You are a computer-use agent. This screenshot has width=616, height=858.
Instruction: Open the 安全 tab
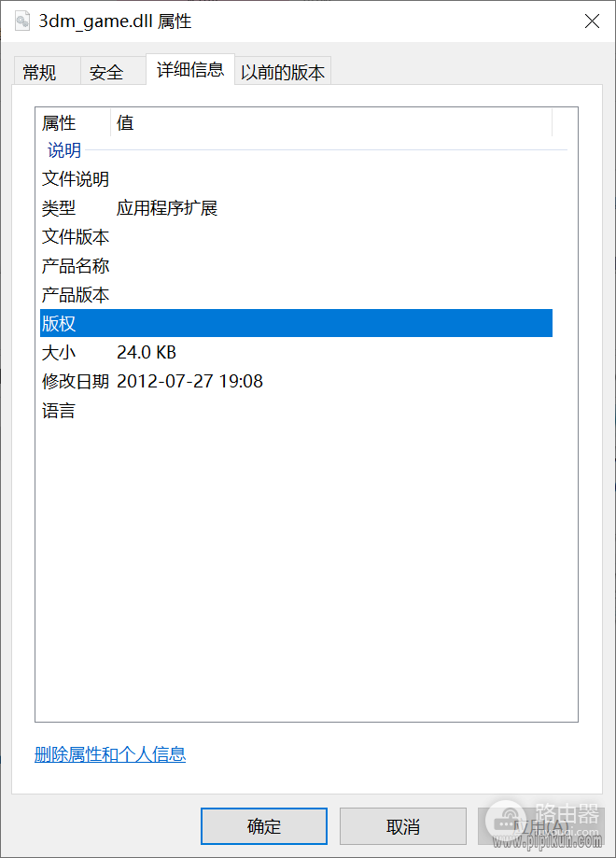pyautogui.click(x=106, y=73)
